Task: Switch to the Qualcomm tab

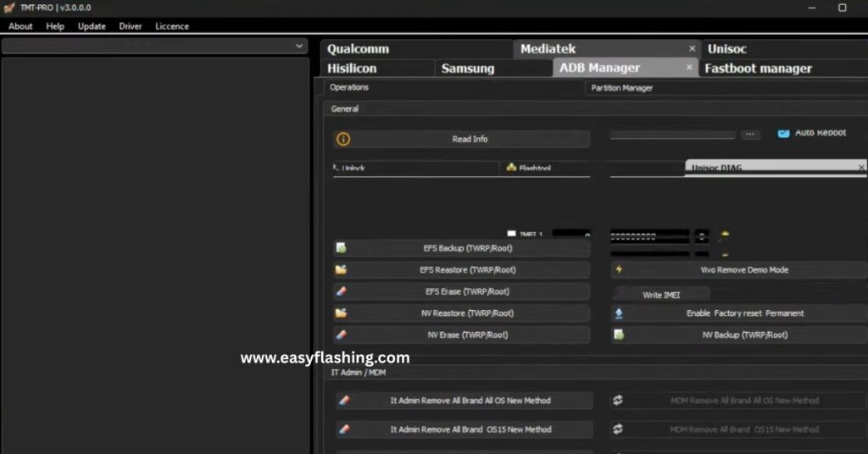Action: pyautogui.click(x=416, y=48)
